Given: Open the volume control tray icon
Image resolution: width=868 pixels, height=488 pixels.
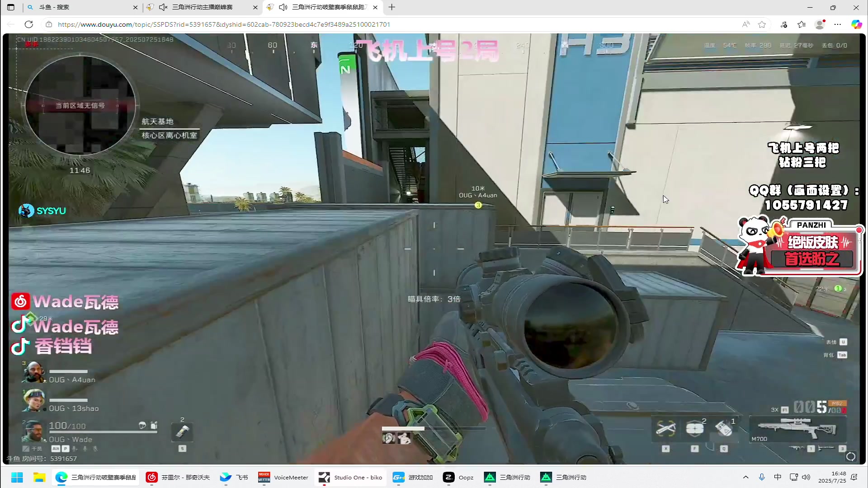Looking at the screenshot, I should click(x=806, y=477).
